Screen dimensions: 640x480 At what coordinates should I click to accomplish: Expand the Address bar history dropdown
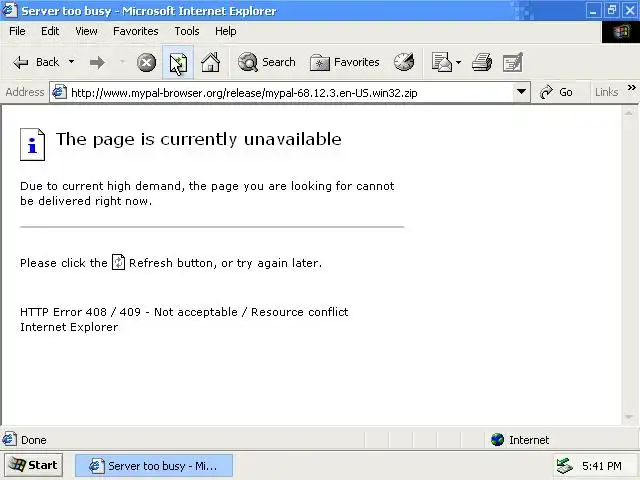click(521, 92)
